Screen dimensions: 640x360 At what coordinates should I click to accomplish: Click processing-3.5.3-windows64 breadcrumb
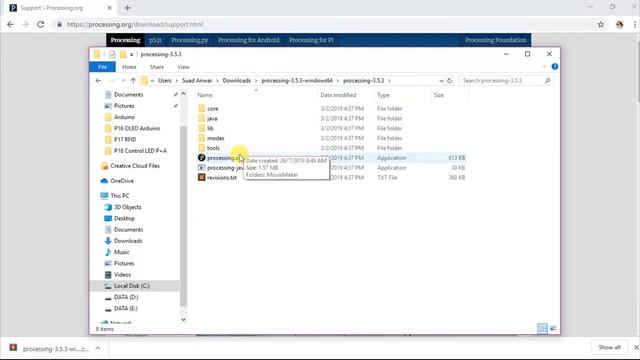click(x=297, y=81)
